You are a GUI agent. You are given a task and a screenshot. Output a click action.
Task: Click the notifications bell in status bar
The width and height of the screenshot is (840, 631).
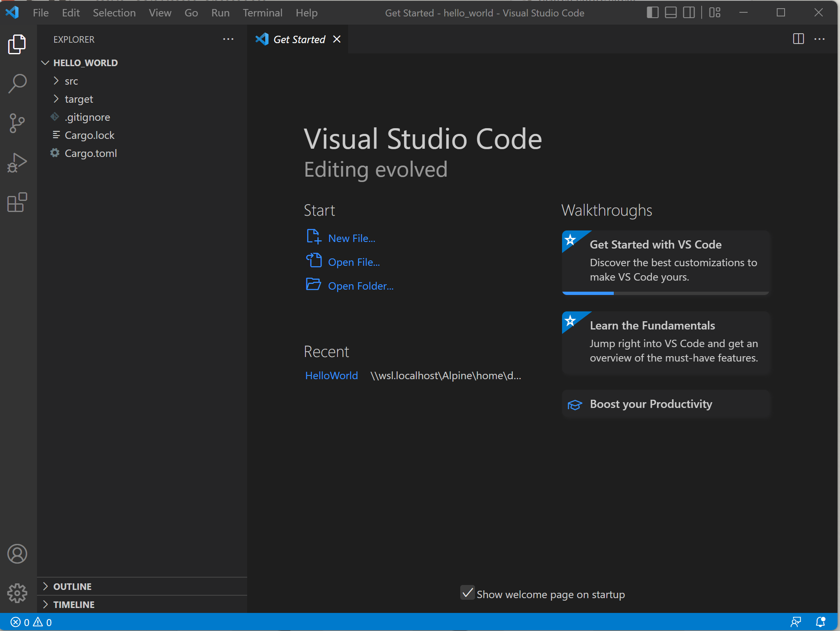click(x=820, y=622)
